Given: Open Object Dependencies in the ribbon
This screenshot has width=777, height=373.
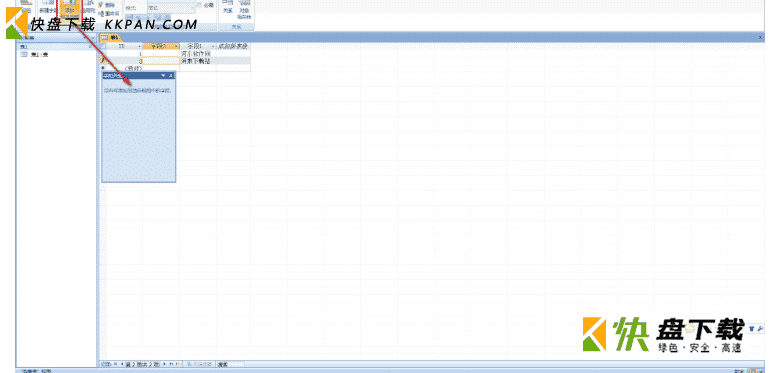Looking at the screenshot, I should [x=244, y=9].
